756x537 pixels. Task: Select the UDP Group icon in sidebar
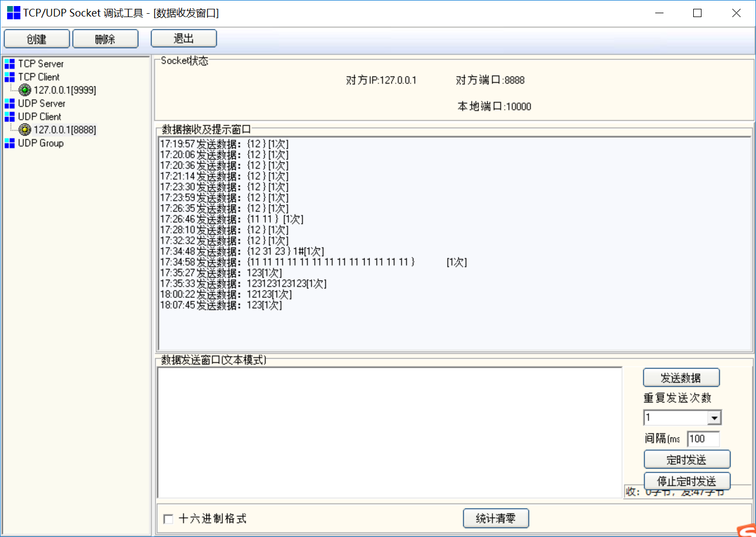coord(9,143)
